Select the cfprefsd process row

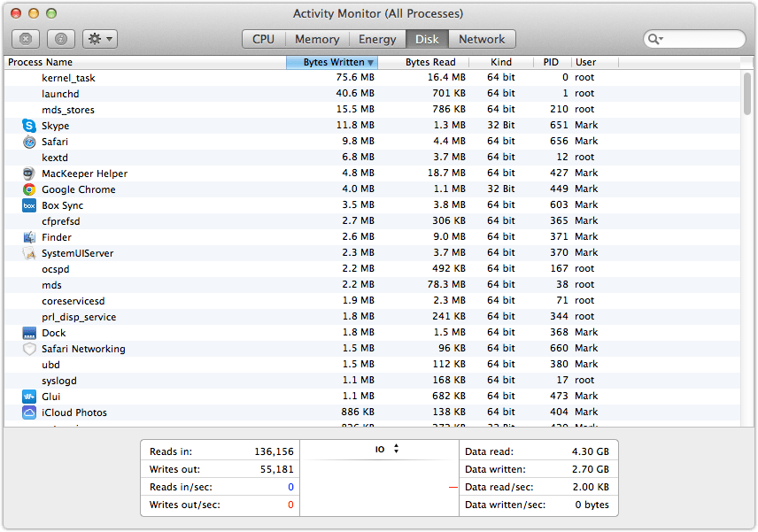click(372, 221)
